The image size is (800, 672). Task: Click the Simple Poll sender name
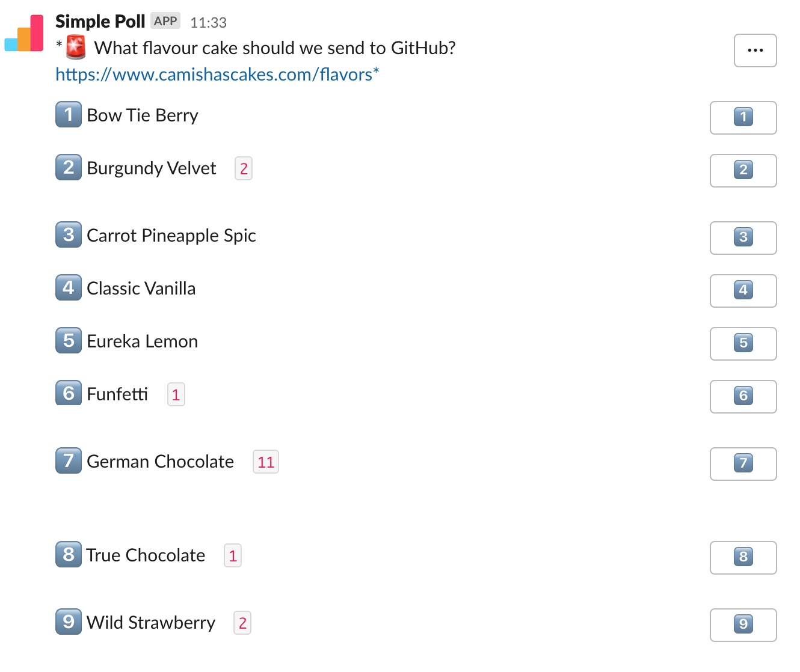(100, 22)
